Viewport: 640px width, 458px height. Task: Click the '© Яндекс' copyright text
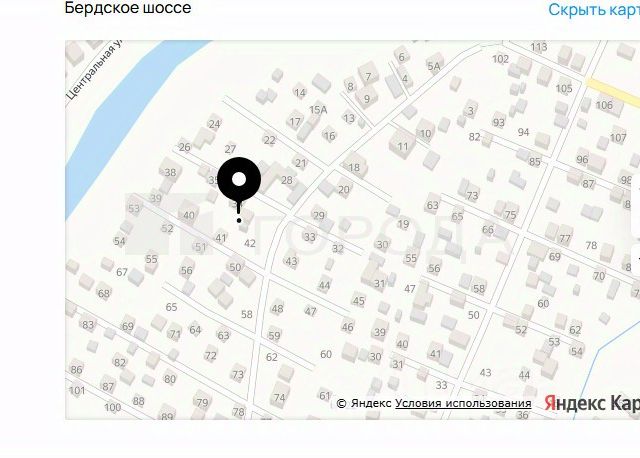(364, 403)
